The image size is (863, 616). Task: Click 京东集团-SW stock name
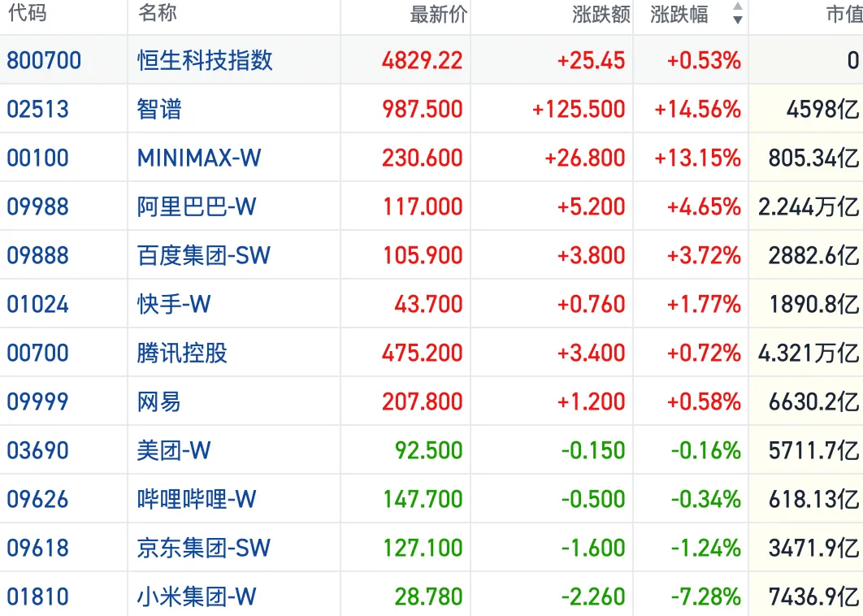pos(204,548)
